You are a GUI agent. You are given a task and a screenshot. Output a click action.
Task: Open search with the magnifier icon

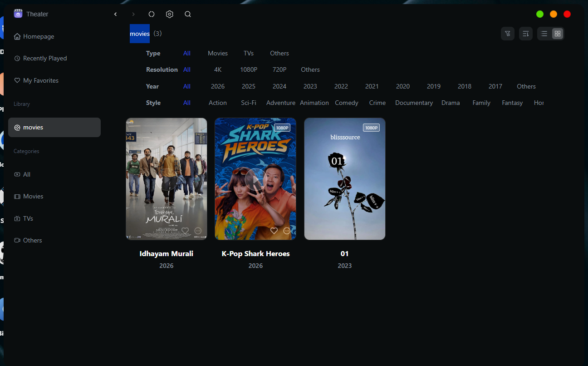pyautogui.click(x=188, y=14)
